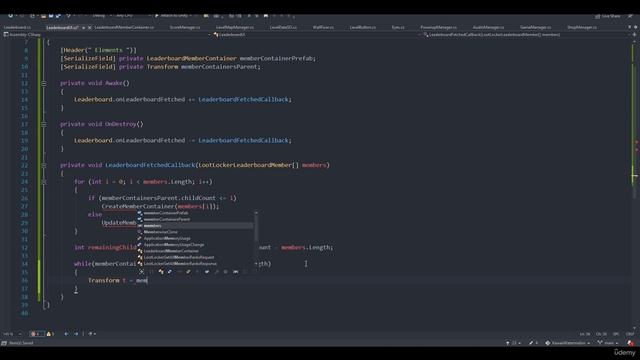This screenshot has height=360, width=640.
Task: Select the highlighted members suggestion
Action: pyautogui.click(x=195, y=226)
